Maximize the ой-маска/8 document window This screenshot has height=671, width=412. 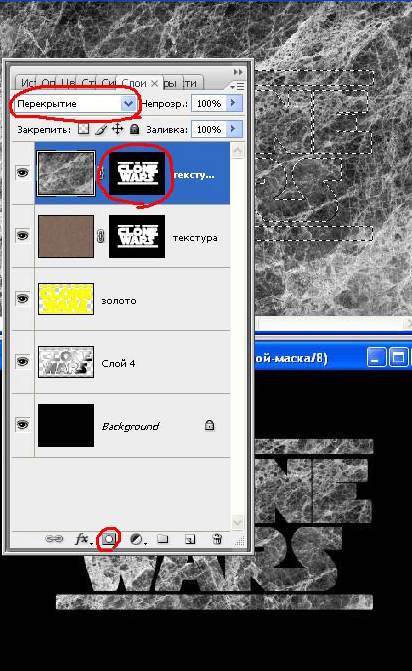click(x=398, y=357)
